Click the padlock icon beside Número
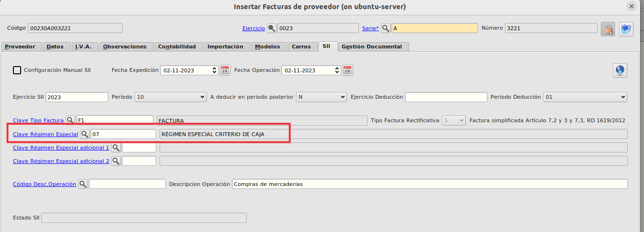 click(608, 29)
